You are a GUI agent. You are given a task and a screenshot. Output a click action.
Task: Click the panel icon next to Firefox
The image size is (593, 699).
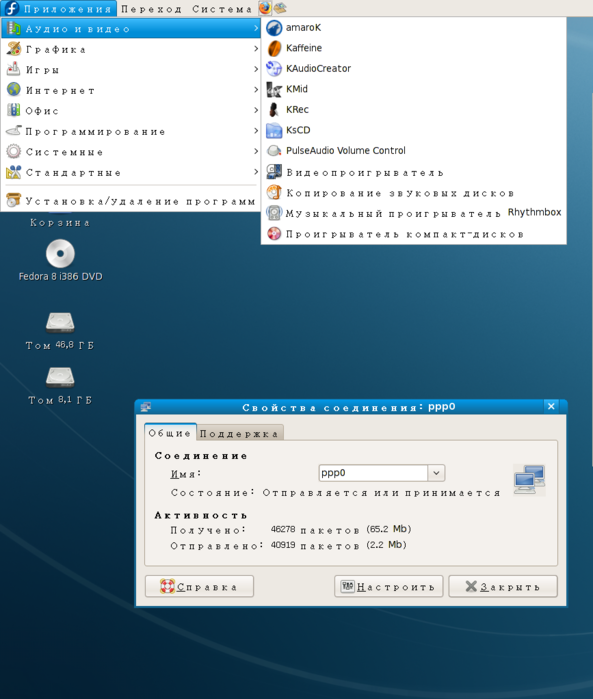pyautogui.click(x=280, y=8)
